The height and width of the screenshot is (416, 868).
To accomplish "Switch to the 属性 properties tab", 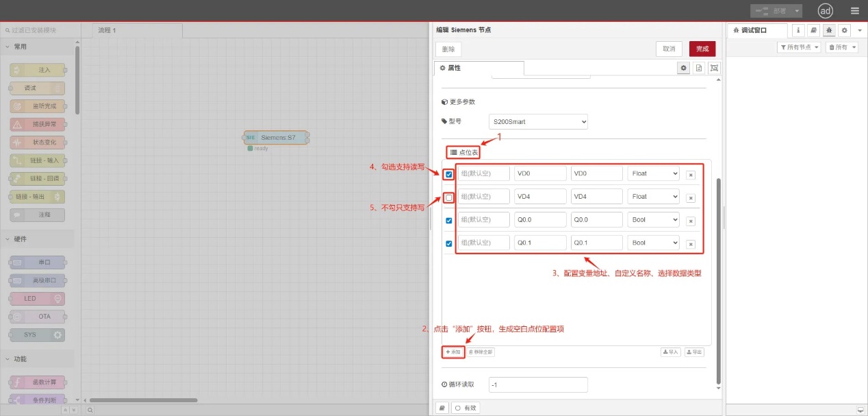I will click(479, 68).
